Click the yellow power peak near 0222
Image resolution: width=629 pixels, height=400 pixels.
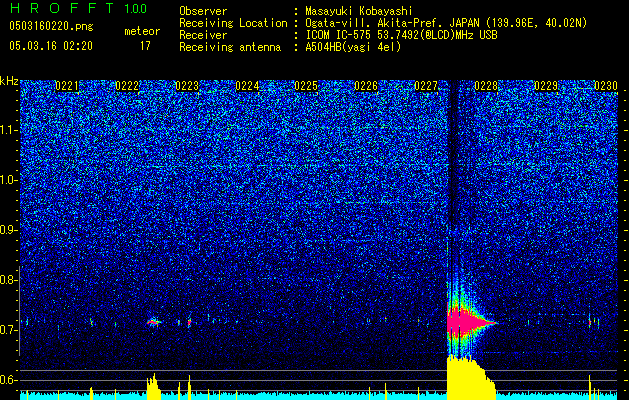tap(154, 387)
